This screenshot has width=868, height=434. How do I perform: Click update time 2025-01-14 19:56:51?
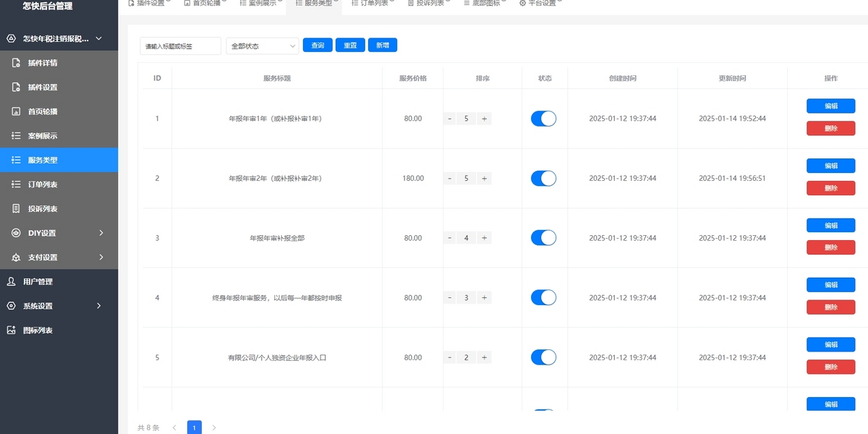(732, 178)
